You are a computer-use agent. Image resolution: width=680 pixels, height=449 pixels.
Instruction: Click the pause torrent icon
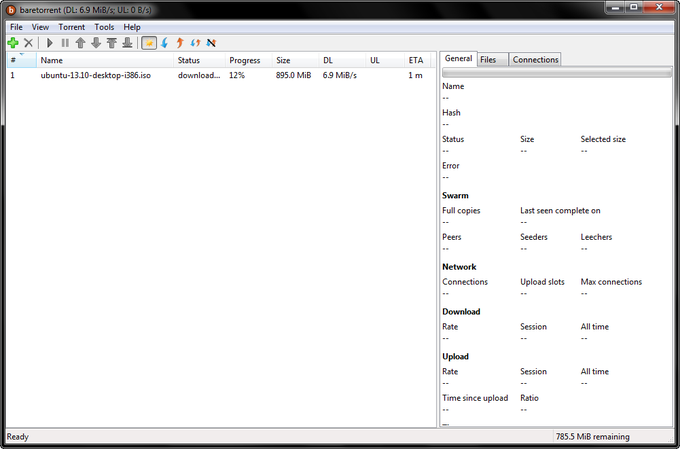[65, 43]
